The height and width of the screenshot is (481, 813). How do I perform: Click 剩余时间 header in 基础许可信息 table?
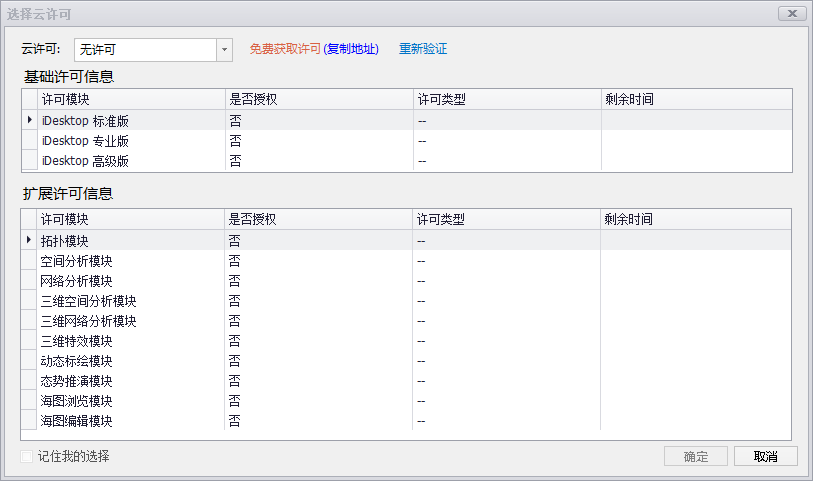(x=697, y=99)
